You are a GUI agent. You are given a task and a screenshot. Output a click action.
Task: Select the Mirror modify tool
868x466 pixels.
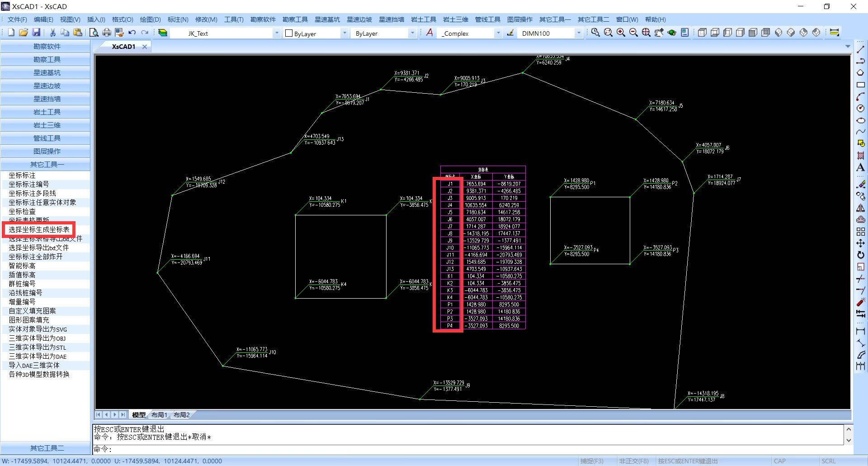pyautogui.click(x=860, y=208)
